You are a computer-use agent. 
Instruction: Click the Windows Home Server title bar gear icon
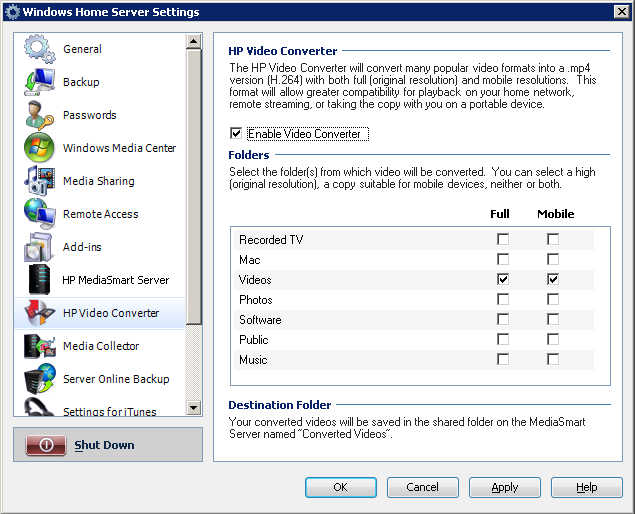pos(12,12)
